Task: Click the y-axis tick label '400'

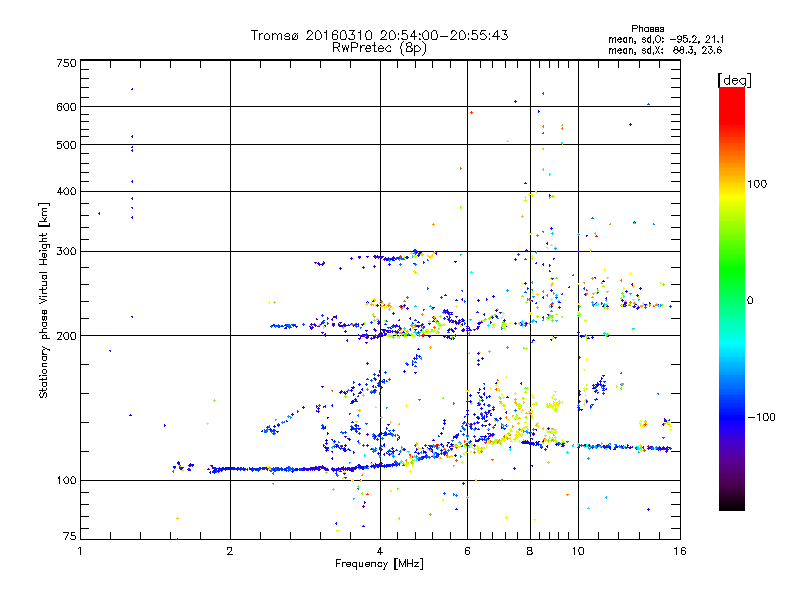Action: 66,191
